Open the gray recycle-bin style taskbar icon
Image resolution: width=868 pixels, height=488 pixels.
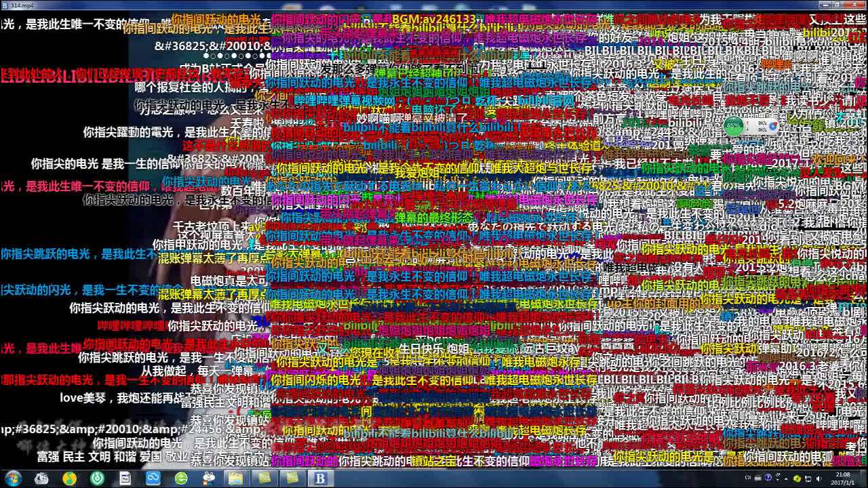pyautogui.click(x=41, y=479)
